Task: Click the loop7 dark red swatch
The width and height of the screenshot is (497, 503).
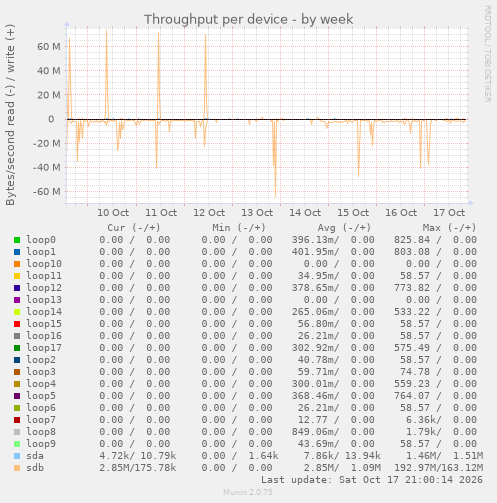Action: coord(17,420)
